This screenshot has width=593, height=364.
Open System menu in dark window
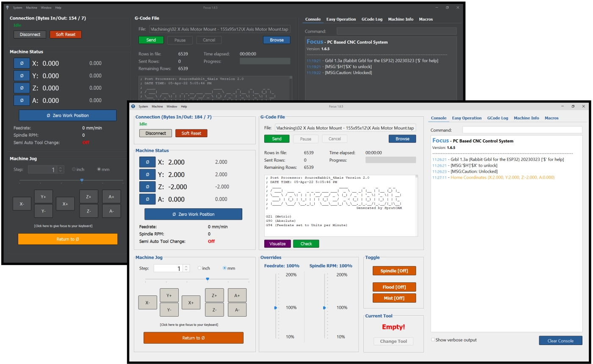pos(18,8)
